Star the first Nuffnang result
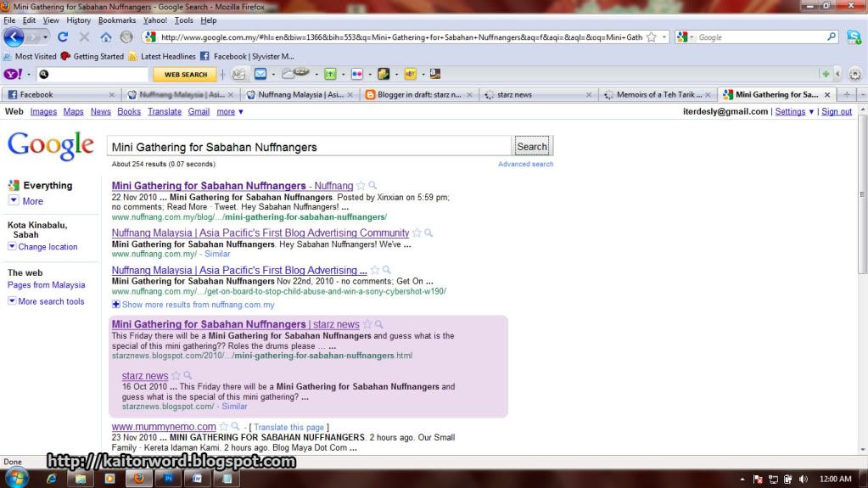 tap(361, 186)
